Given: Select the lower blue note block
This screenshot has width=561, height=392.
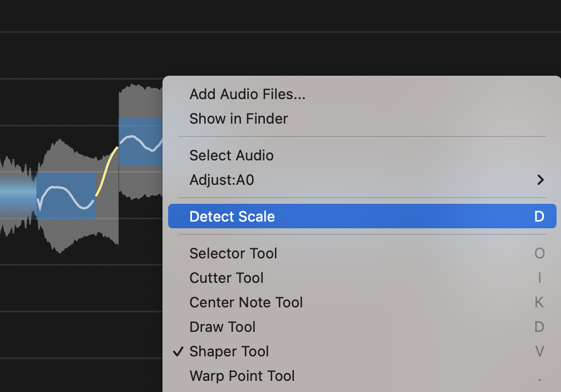Looking at the screenshot, I should pos(66,196).
